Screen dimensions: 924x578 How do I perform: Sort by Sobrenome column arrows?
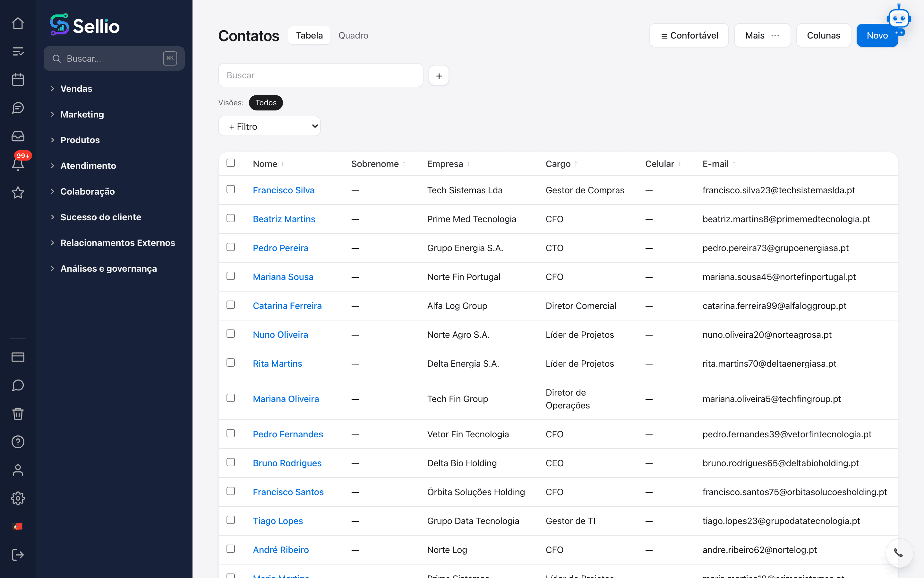click(404, 164)
